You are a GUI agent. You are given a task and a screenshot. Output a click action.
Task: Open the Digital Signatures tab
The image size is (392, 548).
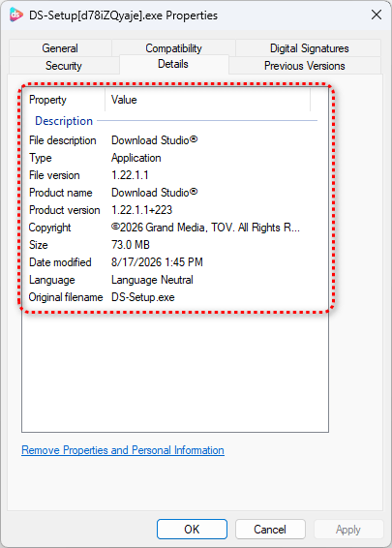[x=309, y=47]
